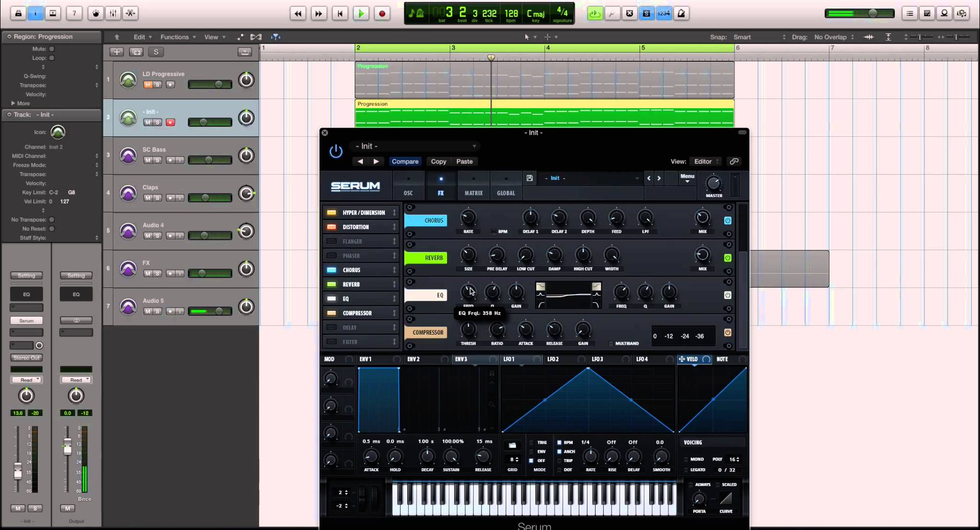Viewport: 980px width, 530px height.
Task: Toggle the CHORUS module power button
Action: (728, 221)
